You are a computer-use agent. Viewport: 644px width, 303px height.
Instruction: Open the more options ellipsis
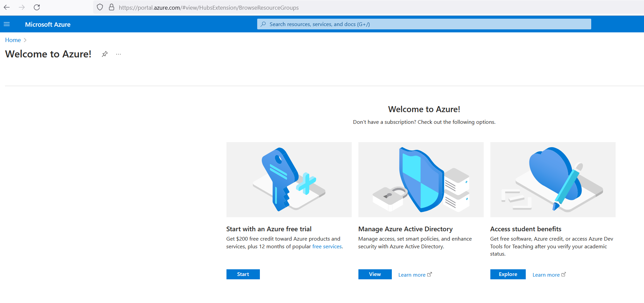pyautogui.click(x=118, y=54)
